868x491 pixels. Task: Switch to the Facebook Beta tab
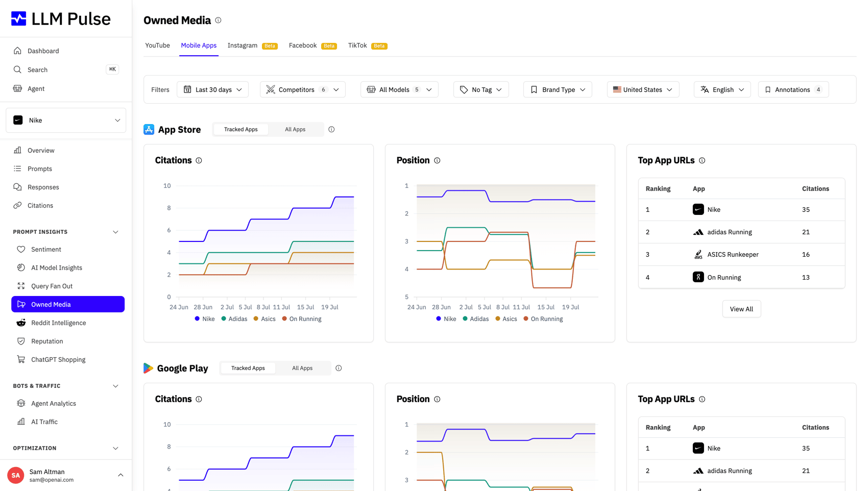point(312,45)
